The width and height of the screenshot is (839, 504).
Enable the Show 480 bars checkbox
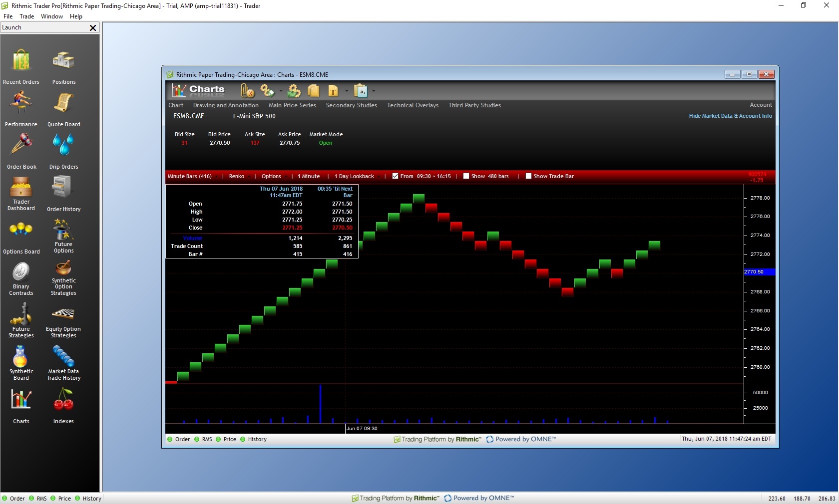[x=466, y=176]
